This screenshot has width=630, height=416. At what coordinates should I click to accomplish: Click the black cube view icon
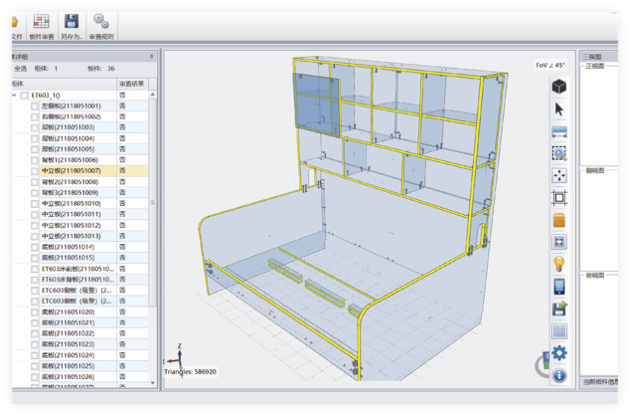[560, 87]
